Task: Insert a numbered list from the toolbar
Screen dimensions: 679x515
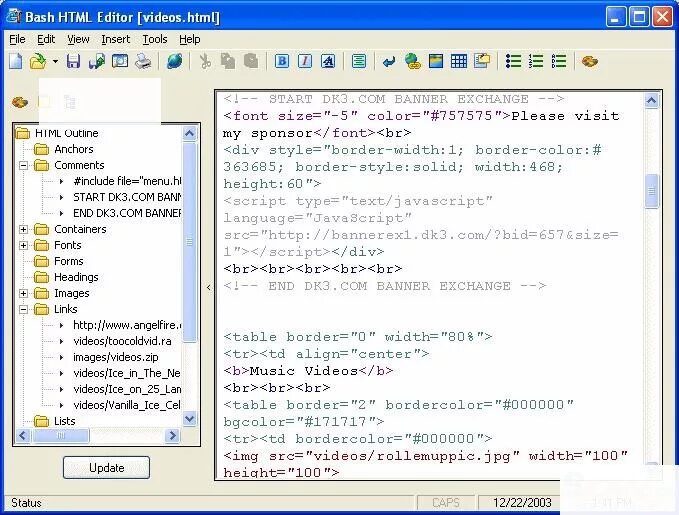Action: [536, 61]
